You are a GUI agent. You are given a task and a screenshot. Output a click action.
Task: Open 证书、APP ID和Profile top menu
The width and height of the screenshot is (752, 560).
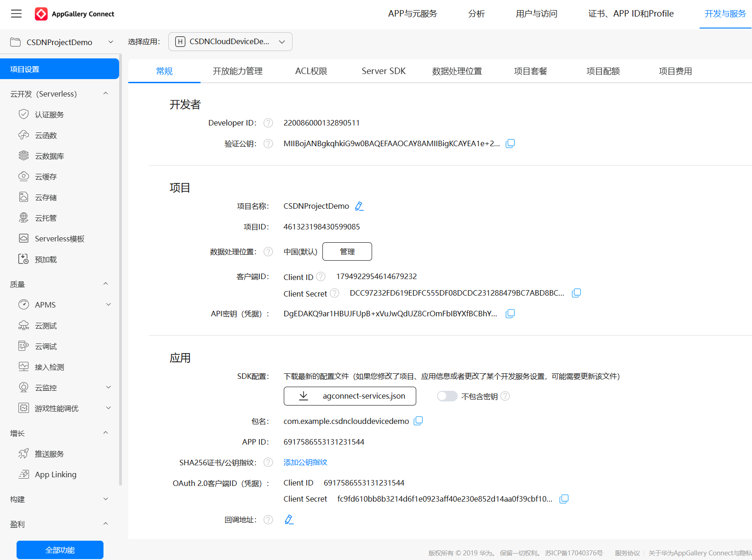click(x=631, y=14)
